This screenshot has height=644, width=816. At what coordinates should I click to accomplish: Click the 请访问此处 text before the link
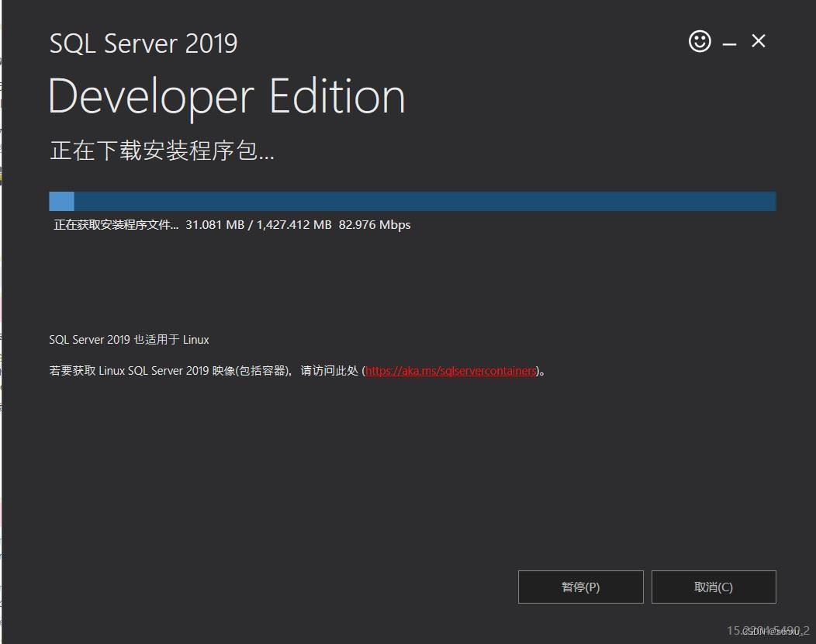pyautogui.click(x=329, y=371)
